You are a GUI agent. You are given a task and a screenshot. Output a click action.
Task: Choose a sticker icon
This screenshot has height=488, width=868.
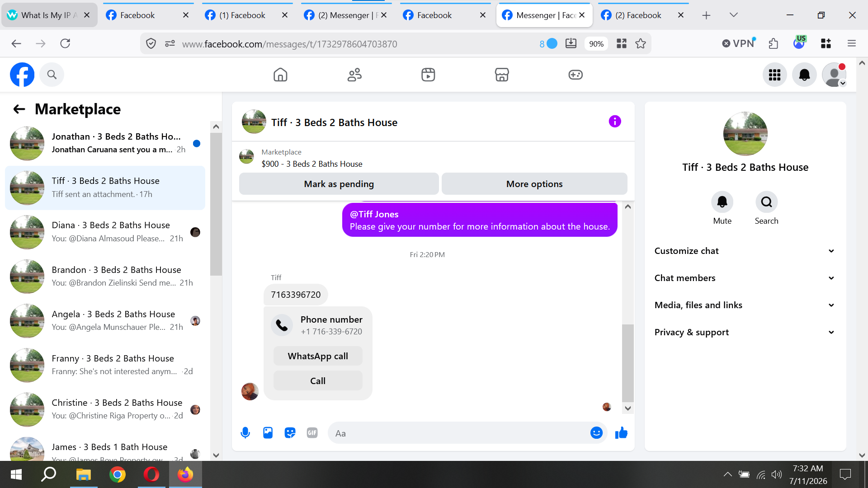290,433
